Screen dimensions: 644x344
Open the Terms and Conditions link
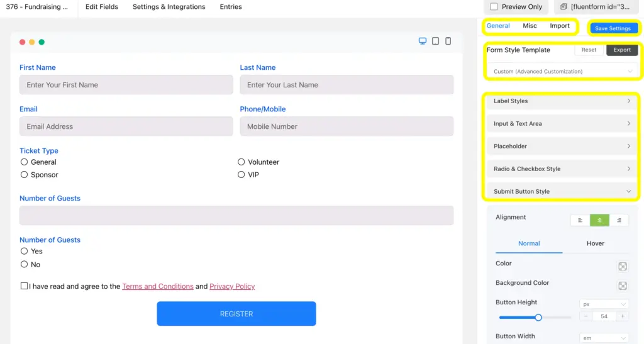coord(158,286)
